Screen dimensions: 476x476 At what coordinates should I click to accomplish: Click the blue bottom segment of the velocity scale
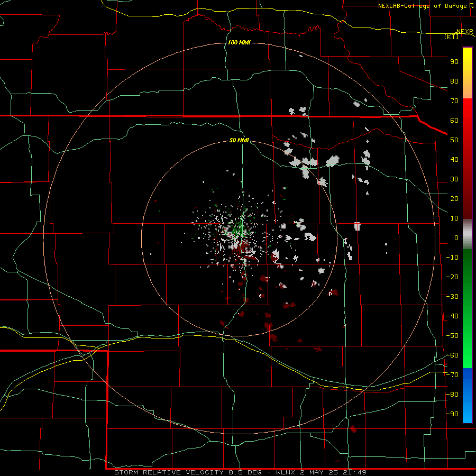(x=467, y=396)
